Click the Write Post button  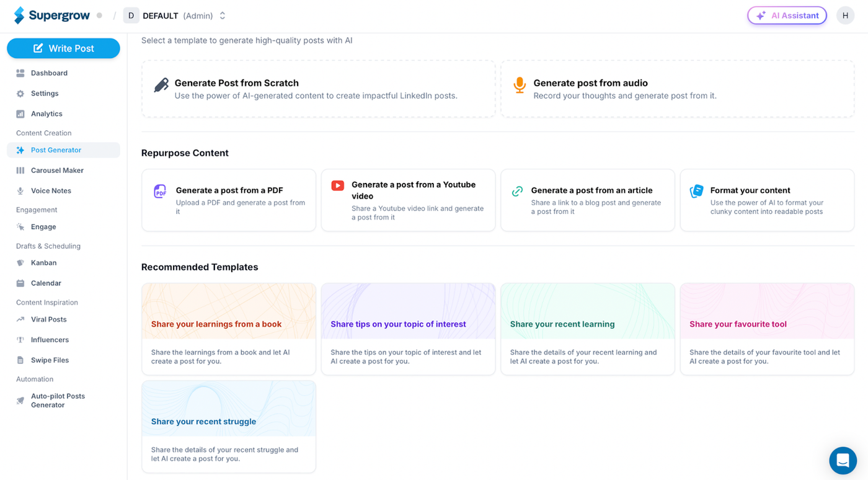(x=63, y=48)
